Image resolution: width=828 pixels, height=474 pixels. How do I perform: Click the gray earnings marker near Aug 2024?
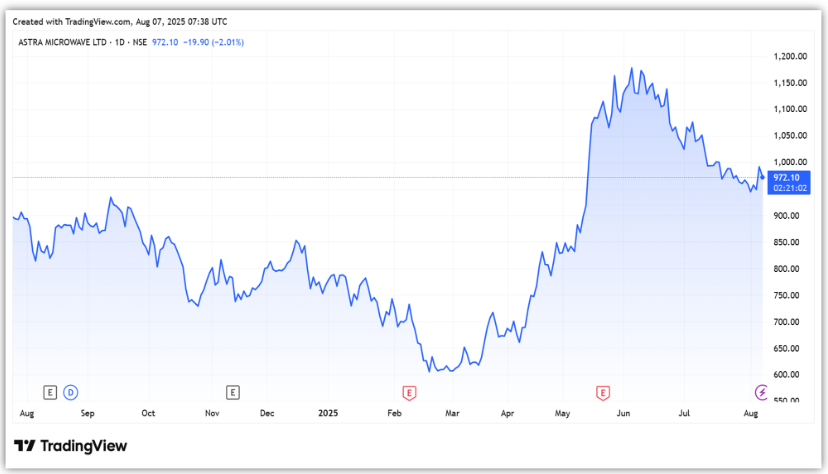click(x=50, y=390)
